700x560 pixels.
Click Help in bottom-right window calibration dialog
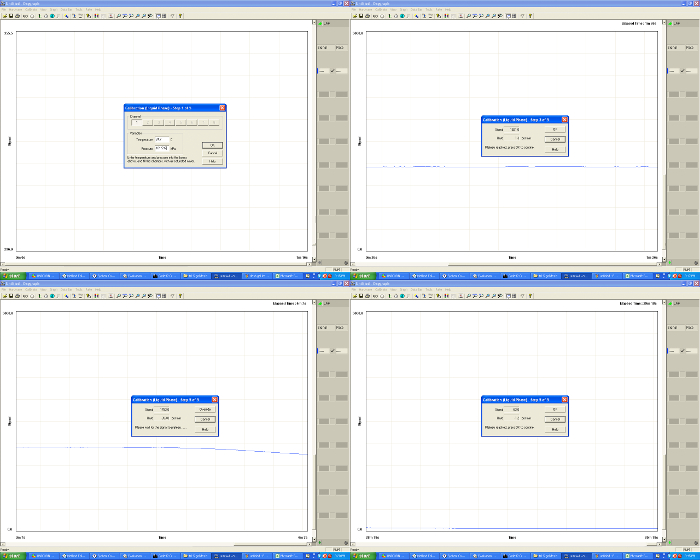point(555,429)
